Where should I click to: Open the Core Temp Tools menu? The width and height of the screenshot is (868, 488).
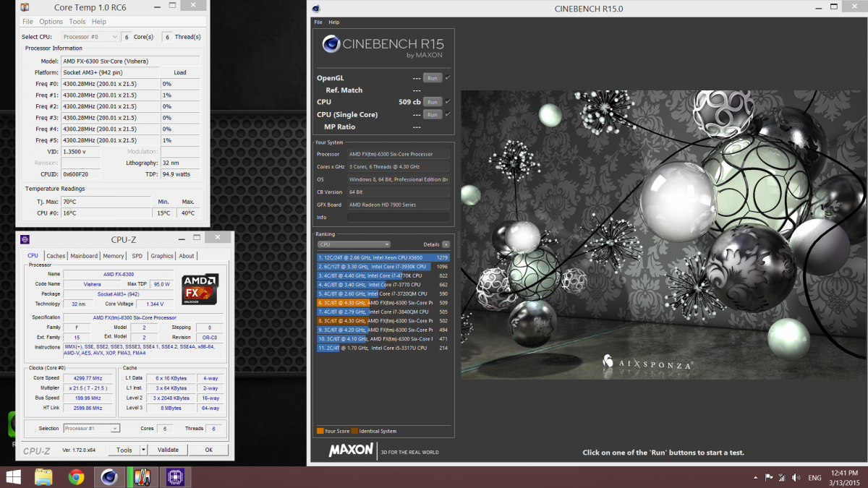[77, 22]
